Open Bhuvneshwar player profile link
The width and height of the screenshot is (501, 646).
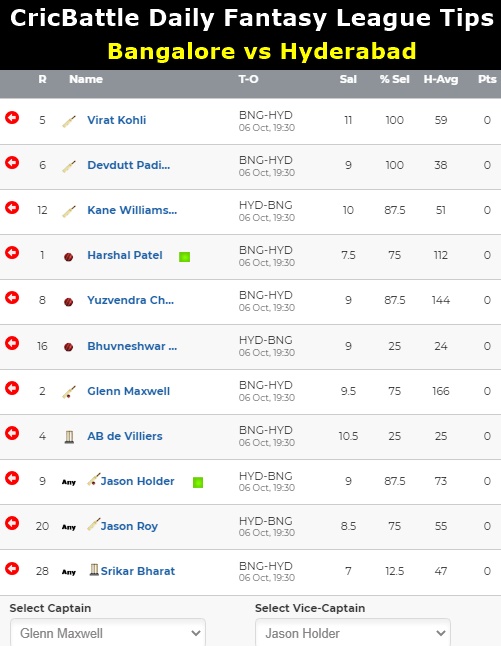(132, 346)
